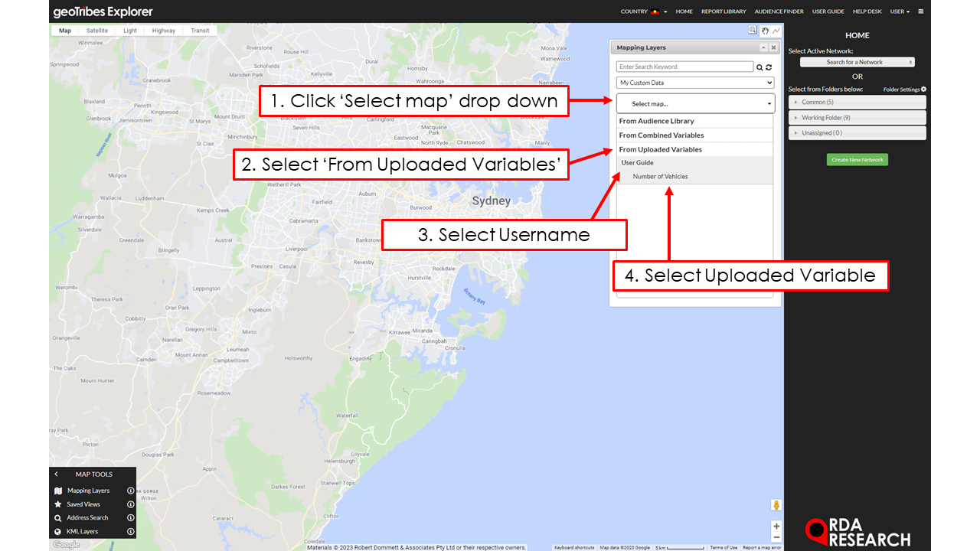Select the hand pan map tool
The image size is (980, 551).
764,31
